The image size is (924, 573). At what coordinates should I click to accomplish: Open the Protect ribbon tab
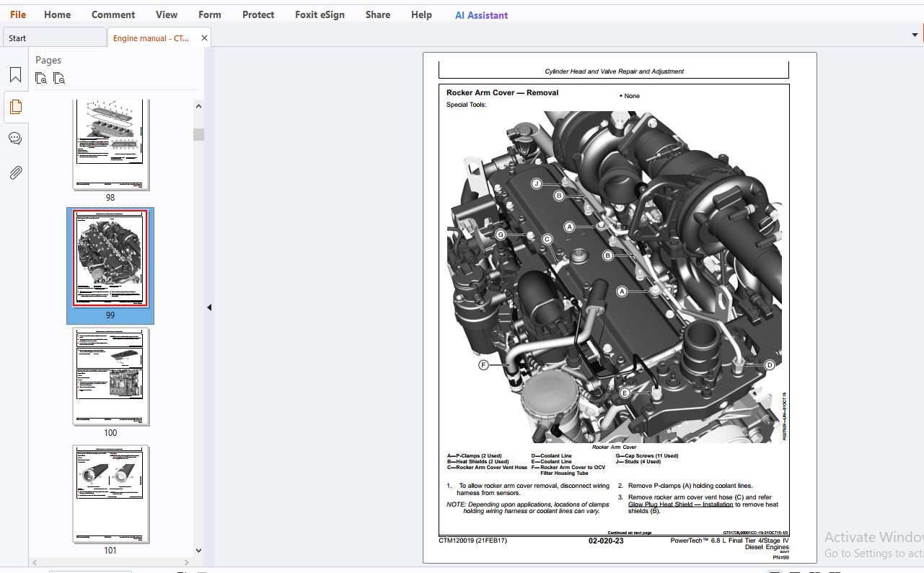click(258, 14)
